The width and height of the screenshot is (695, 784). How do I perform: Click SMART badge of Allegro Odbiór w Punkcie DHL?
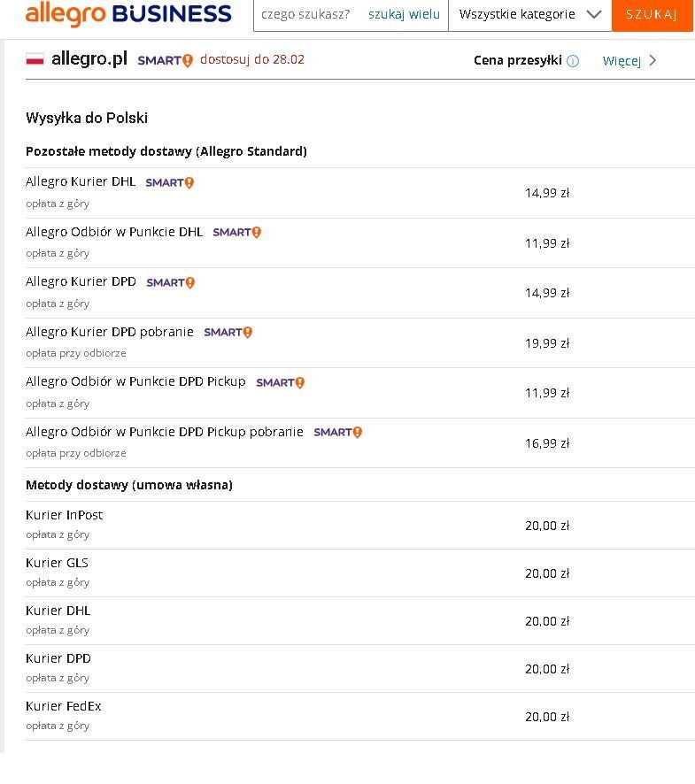[237, 233]
